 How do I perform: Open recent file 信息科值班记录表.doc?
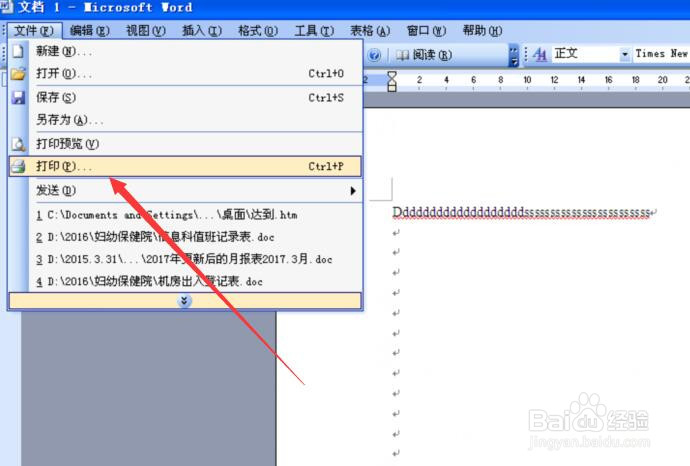coord(185,237)
